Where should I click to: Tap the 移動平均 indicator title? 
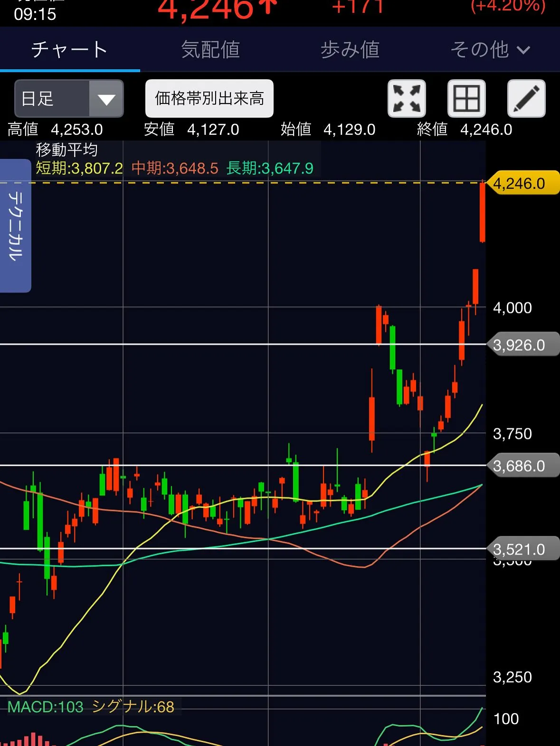click(x=67, y=150)
